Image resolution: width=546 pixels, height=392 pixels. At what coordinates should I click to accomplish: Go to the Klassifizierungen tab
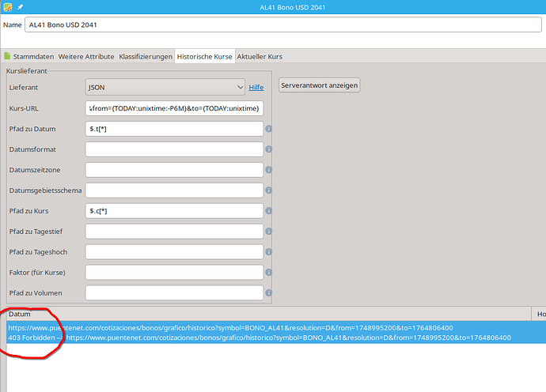tap(146, 57)
